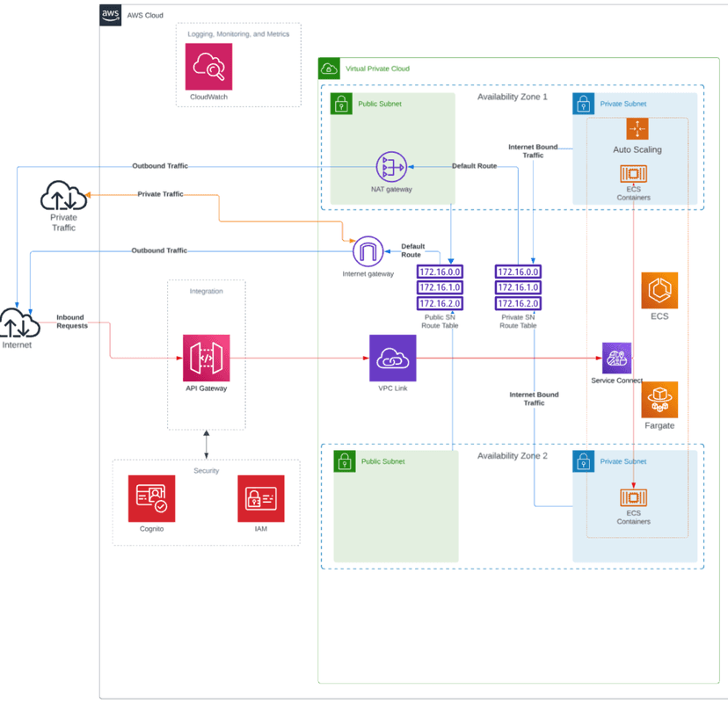The image size is (728, 703).
Task: Click the Auto Scaling icon
Action: pos(637,129)
